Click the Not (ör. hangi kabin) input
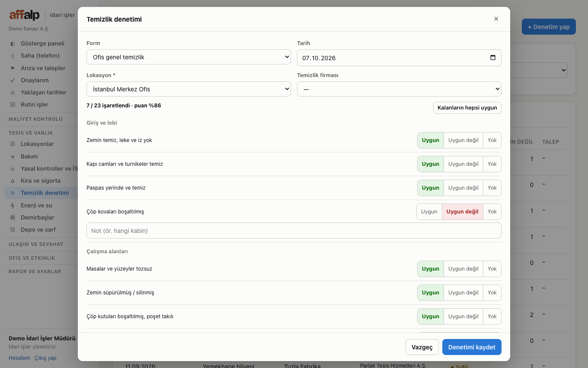This screenshot has height=368, width=588. 294,231
